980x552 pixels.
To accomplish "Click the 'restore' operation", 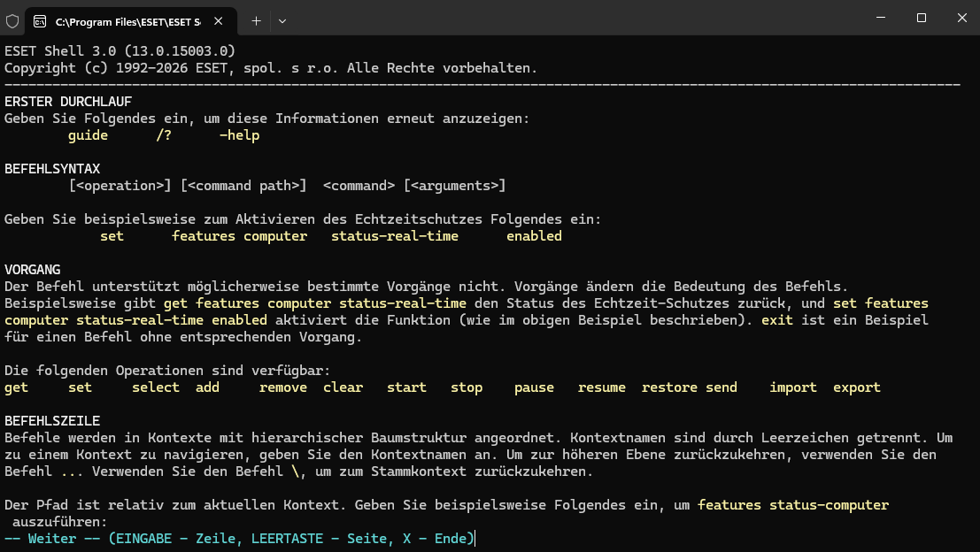I will click(x=670, y=387).
